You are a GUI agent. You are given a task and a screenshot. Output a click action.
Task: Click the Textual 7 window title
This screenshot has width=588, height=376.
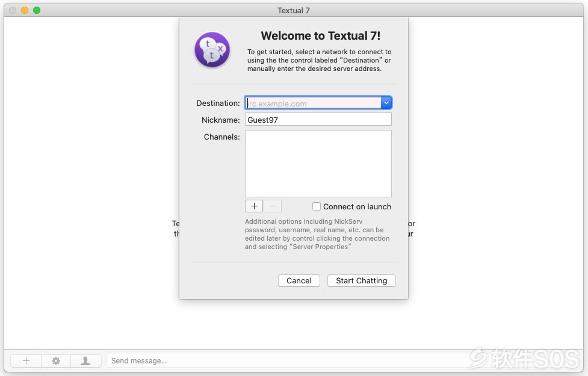coord(294,10)
